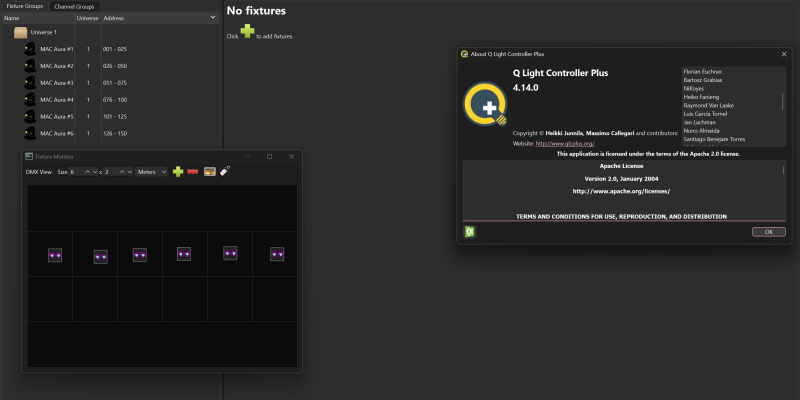Remove fixture with the red minus icon

(193, 172)
